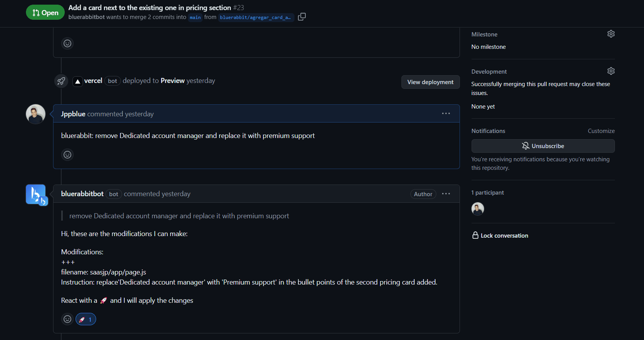Click the Vercel triangle logo
Image resolution: width=644 pixels, height=340 pixels.
pyautogui.click(x=77, y=81)
